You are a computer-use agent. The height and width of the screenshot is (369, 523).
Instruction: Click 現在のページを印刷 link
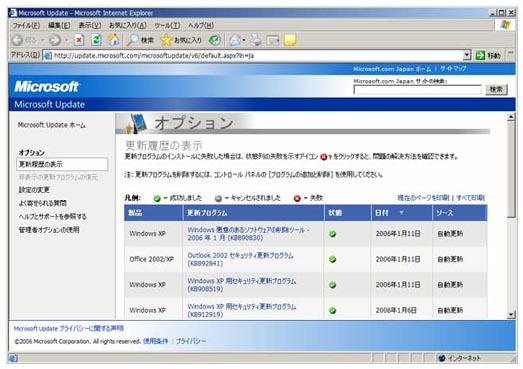pos(423,198)
